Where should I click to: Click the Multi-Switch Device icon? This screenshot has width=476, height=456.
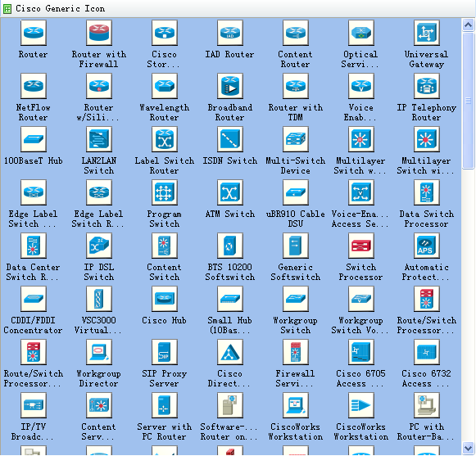[296, 139]
